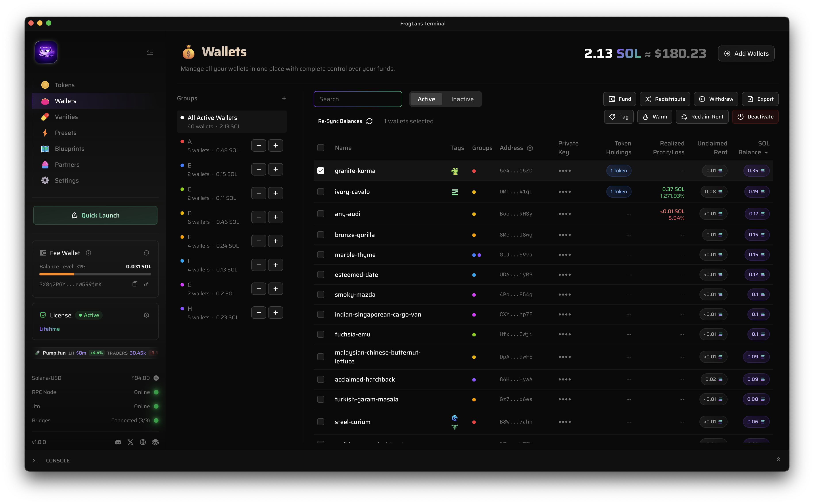Focus the wallet Search field
The height and width of the screenshot is (504, 814).
coord(357,99)
